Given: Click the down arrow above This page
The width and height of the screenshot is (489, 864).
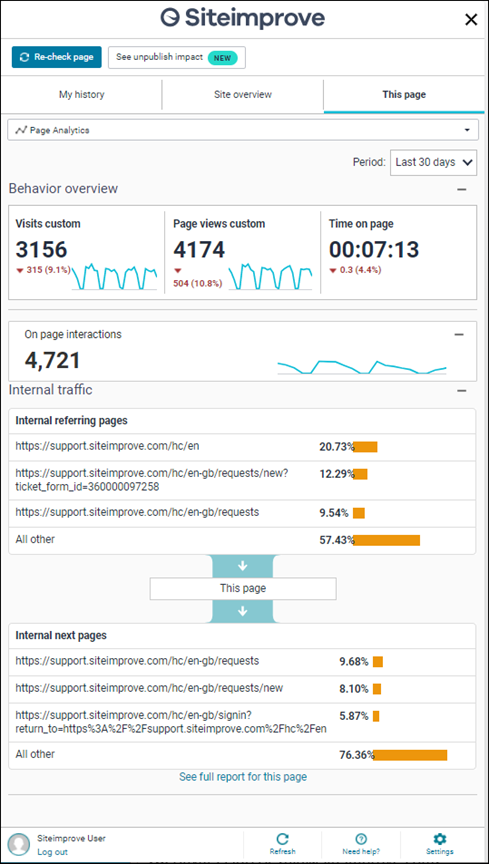Looking at the screenshot, I should (x=243, y=566).
